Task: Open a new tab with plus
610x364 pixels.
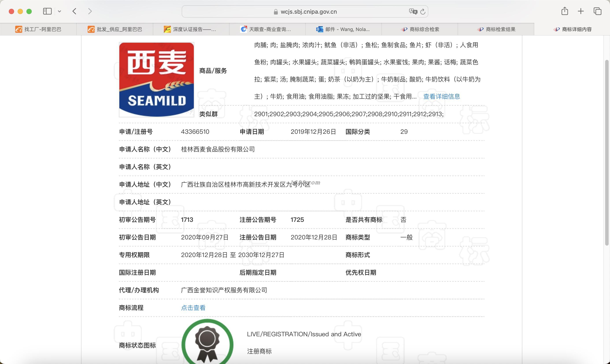Action: 580,11
